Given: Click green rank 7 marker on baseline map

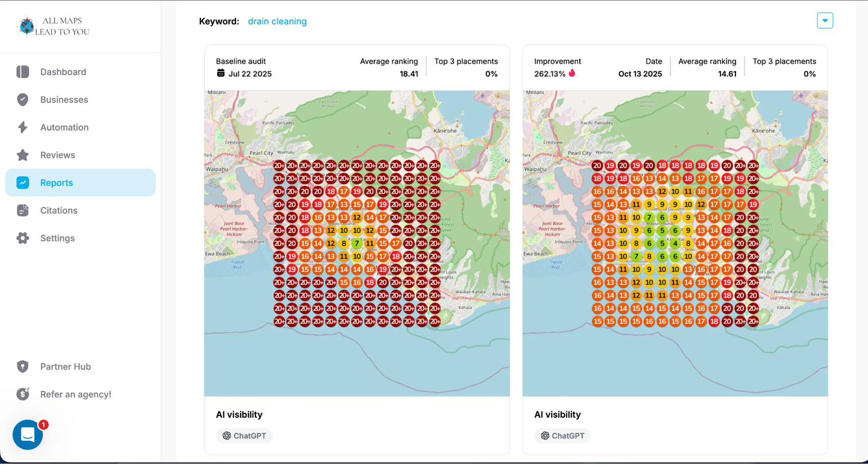Looking at the screenshot, I should coord(357,243).
